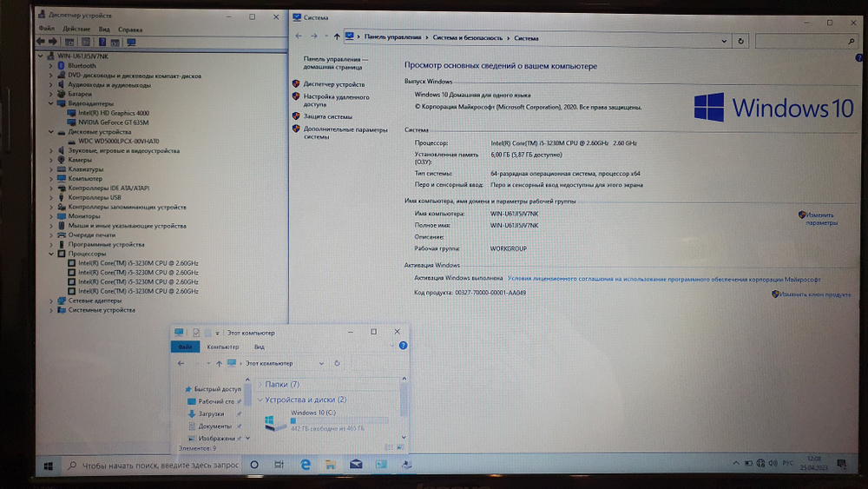
Task: Open Cortana circle icon on taskbar
Action: pyautogui.click(x=254, y=466)
